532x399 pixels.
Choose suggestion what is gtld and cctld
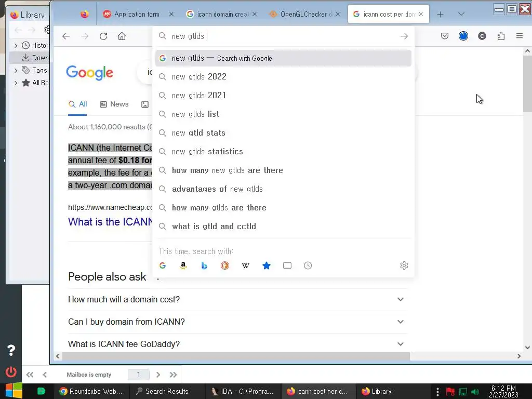click(283, 226)
